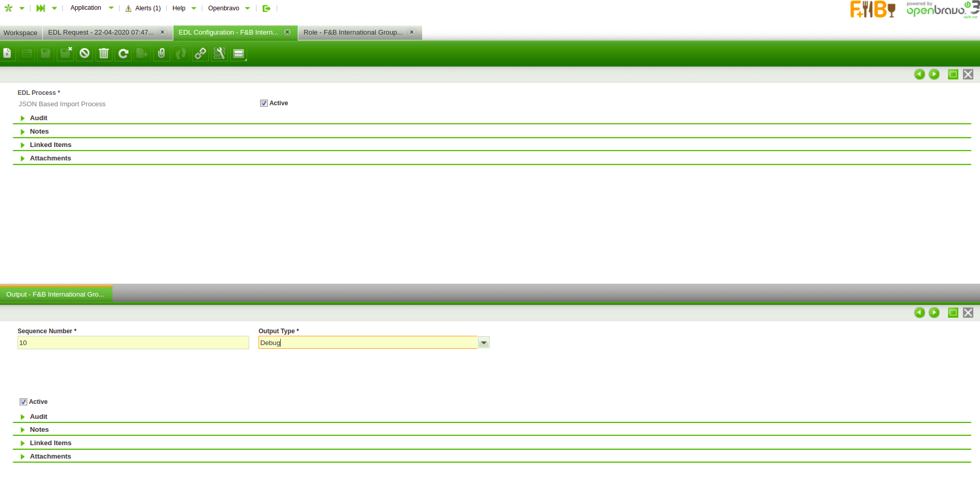Go to previous record in Output section

coord(919,313)
